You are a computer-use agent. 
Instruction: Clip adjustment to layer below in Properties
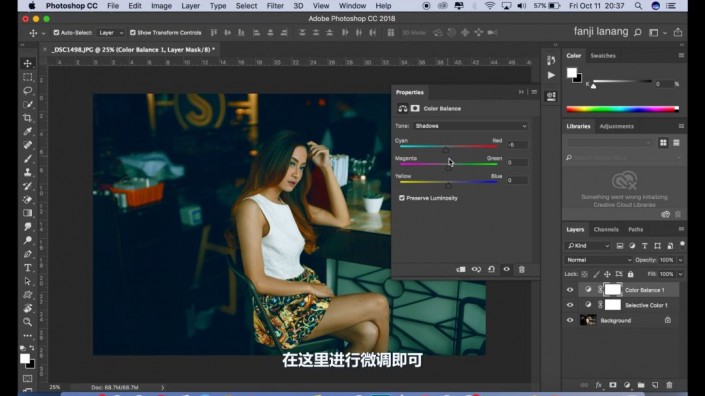(x=461, y=269)
